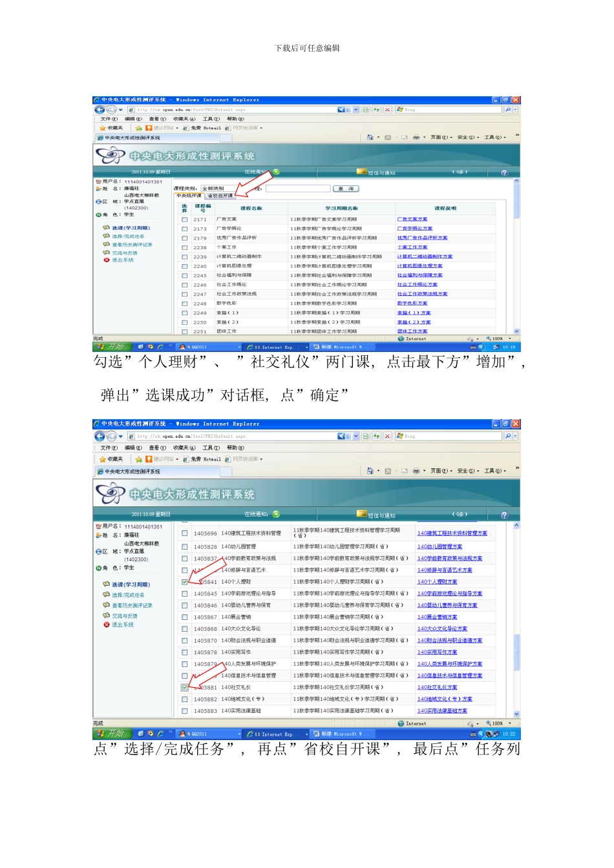Uncheck the checked box for 1405881 140社交礼仪
Image resolution: width=614 pixels, height=868 pixels.
coord(185,688)
